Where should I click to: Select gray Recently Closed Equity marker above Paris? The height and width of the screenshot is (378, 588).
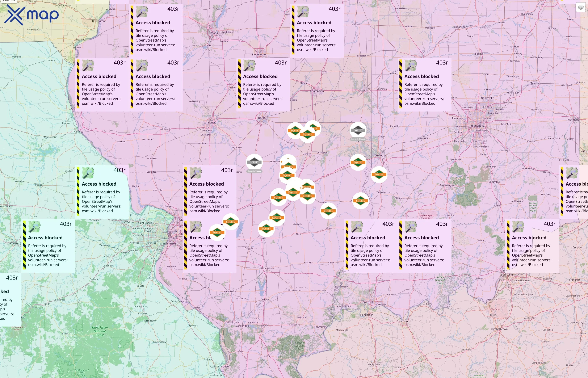coord(358,130)
